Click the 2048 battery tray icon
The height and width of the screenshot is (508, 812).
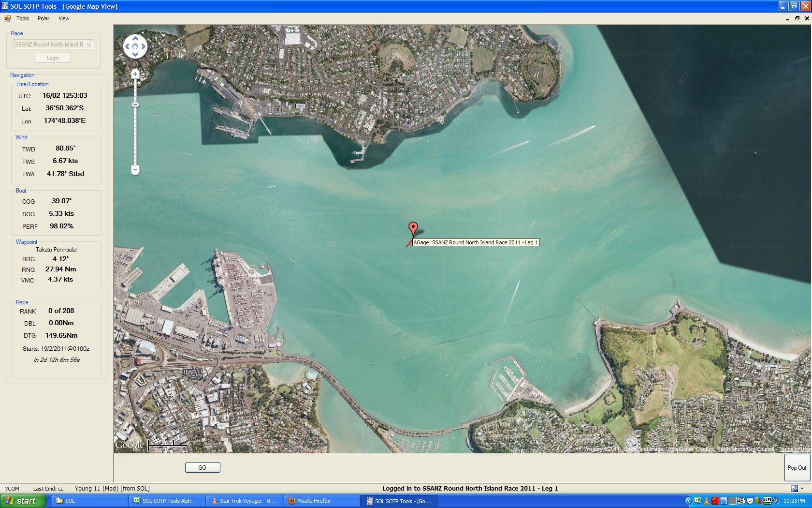click(x=768, y=501)
